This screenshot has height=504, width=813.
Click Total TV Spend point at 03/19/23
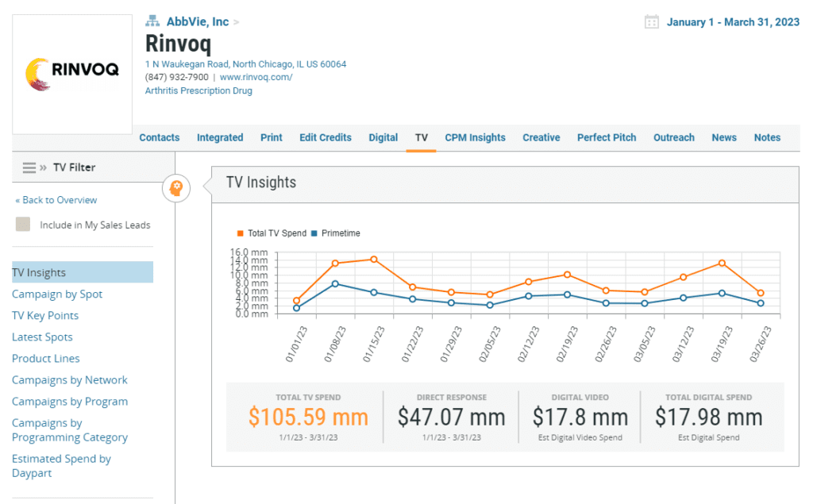coord(722,264)
